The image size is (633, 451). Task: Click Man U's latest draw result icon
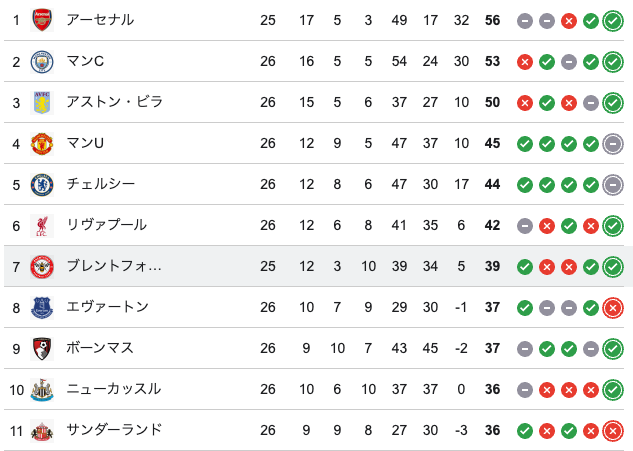[613, 143]
